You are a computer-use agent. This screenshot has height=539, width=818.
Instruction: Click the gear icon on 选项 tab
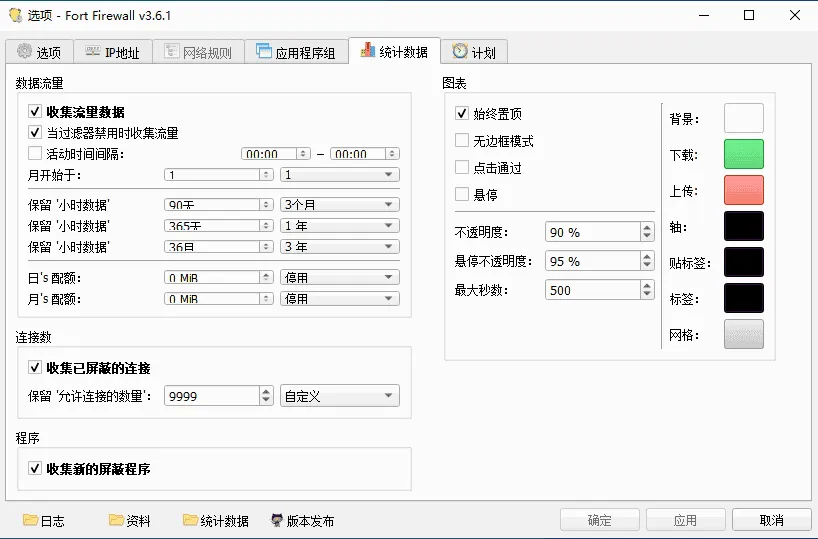24,53
